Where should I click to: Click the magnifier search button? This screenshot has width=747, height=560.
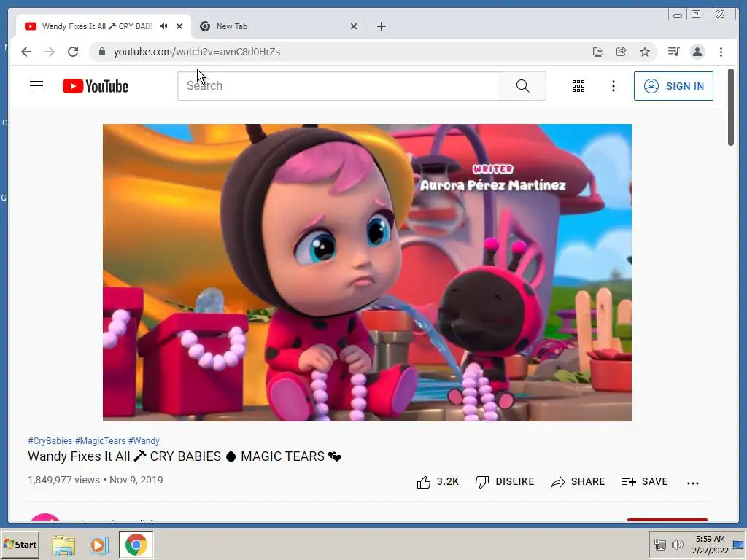click(522, 86)
